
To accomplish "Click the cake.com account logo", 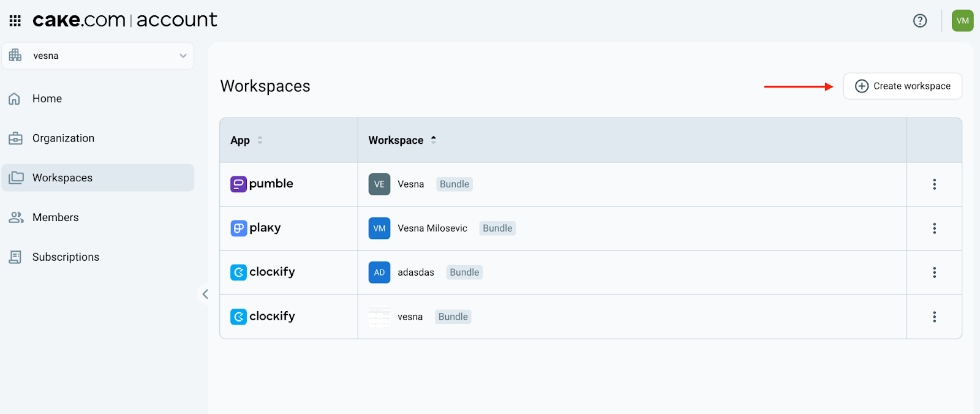I will [124, 20].
